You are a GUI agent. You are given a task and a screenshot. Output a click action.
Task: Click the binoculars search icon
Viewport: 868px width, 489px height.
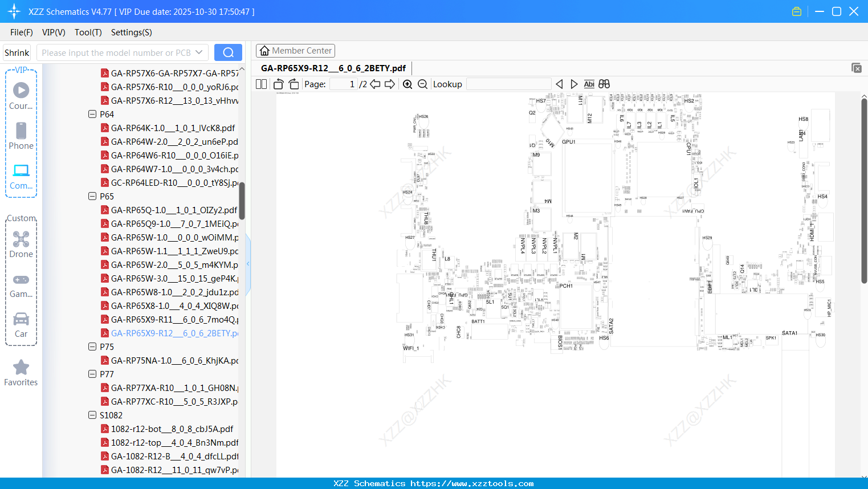tap(604, 84)
